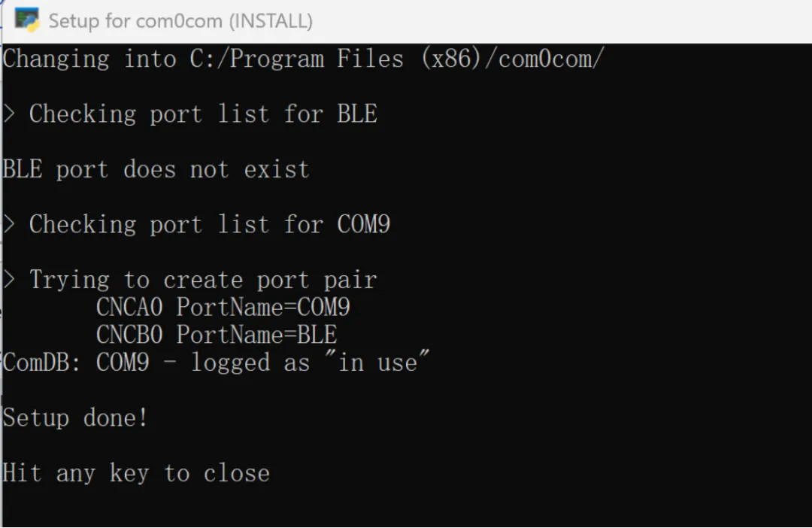Click the '>' prompt before 'Checking port list for COM9'

pyautogui.click(x=9, y=224)
